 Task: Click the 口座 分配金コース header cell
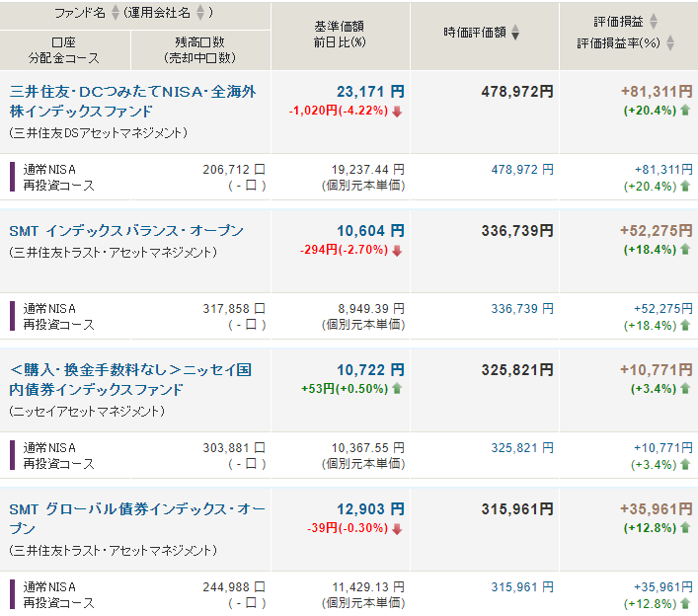(64, 49)
